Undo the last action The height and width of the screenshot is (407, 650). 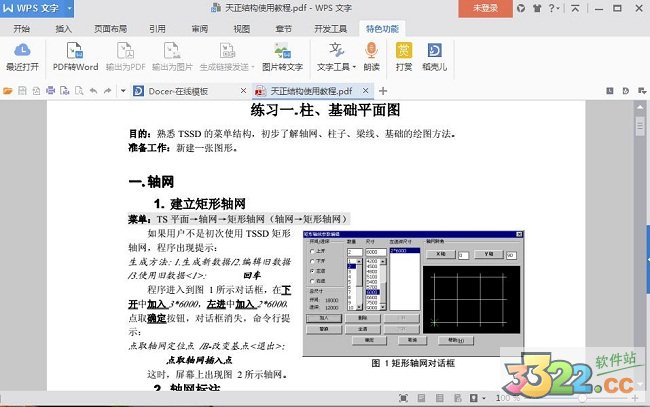click(93, 91)
